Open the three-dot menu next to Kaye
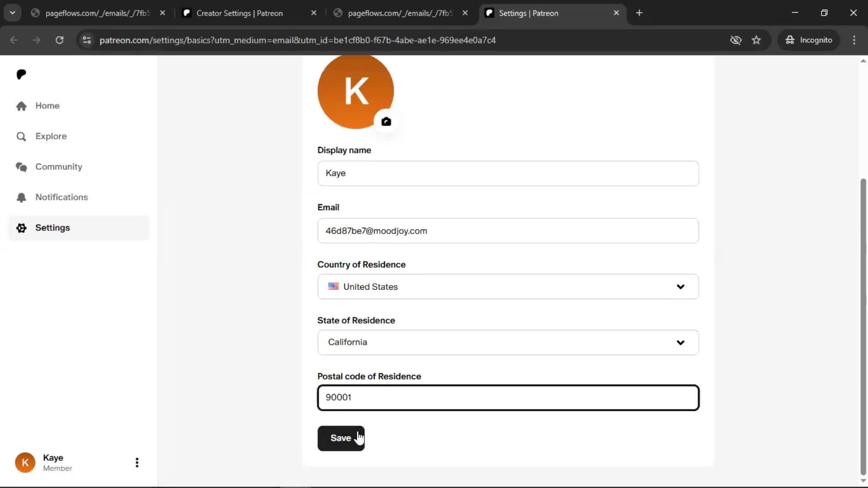Viewport: 868px width, 488px height. [x=137, y=462]
